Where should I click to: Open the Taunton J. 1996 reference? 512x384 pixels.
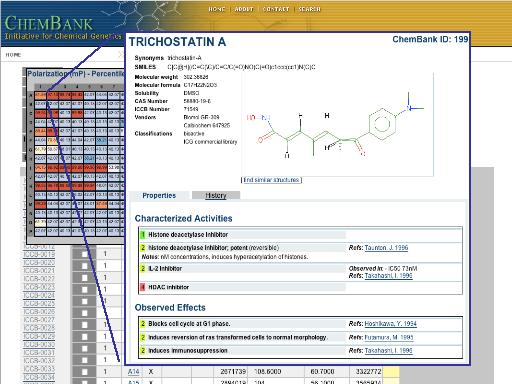point(386,248)
